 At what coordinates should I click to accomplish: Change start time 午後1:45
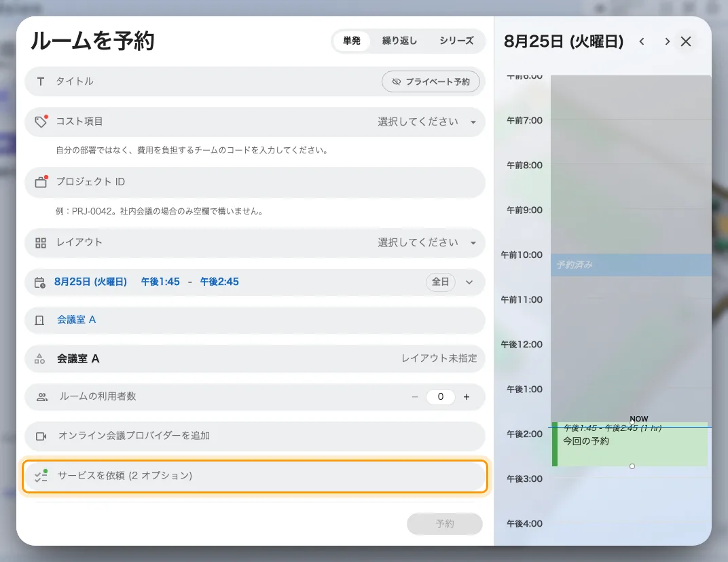tap(160, 282)
